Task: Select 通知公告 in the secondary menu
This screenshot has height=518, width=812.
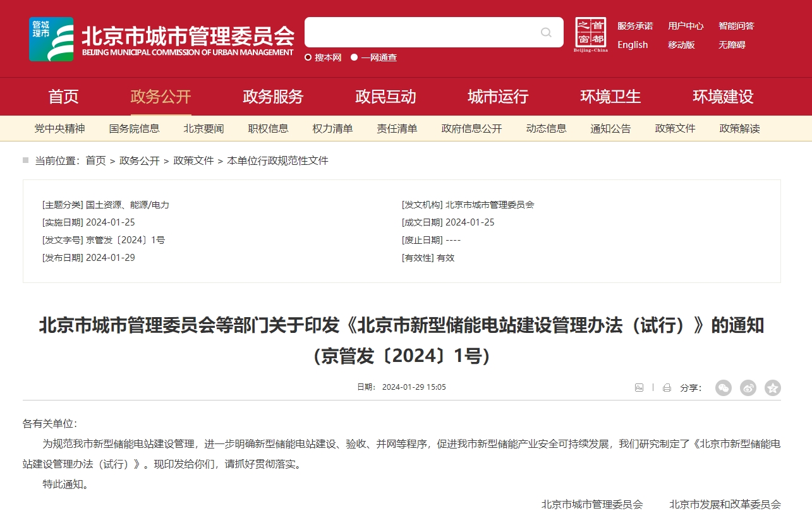Action: click(x=610, y=128)
